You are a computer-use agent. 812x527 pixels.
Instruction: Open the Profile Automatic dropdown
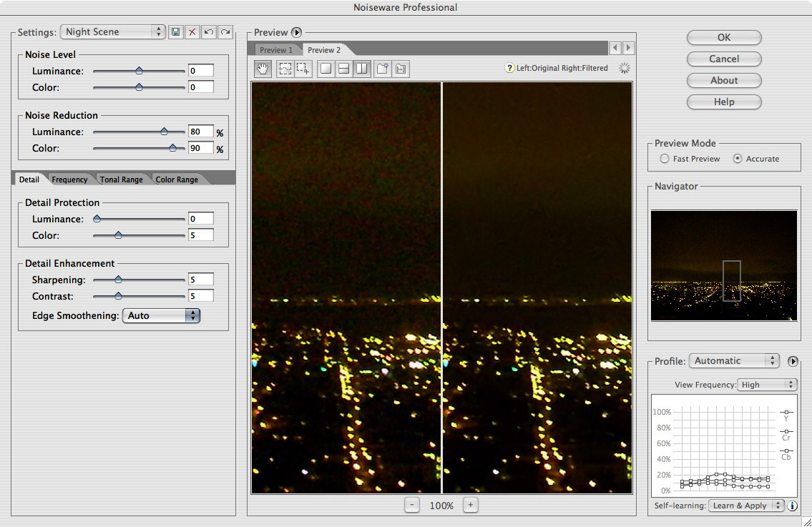coord(734,361)
